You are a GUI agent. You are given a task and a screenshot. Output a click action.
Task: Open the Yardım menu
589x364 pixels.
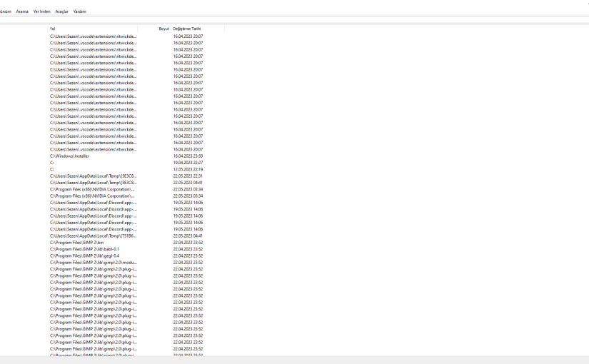point(80,11)
